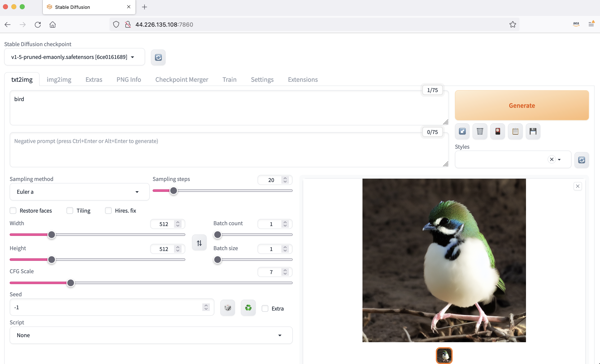Viewport: 600px width, 364px height.
Task: Click the Negative prompt text field
Action: click(x=229, y=150)
